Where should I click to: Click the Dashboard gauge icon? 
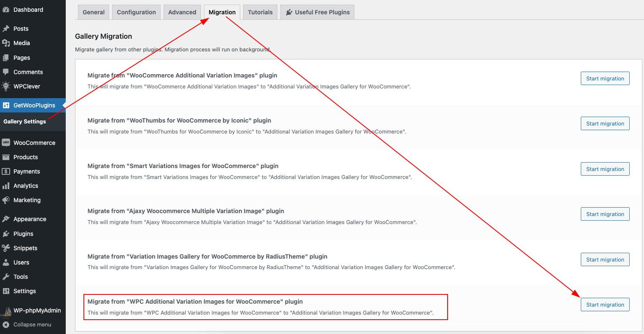click(x=6, y=10)
